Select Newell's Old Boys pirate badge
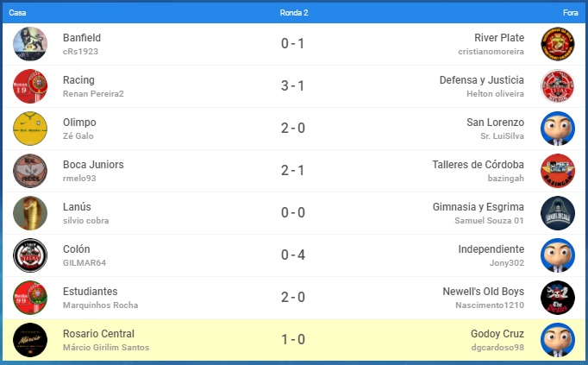This screenshot has width=588, height=365. (x=558, y=298)
